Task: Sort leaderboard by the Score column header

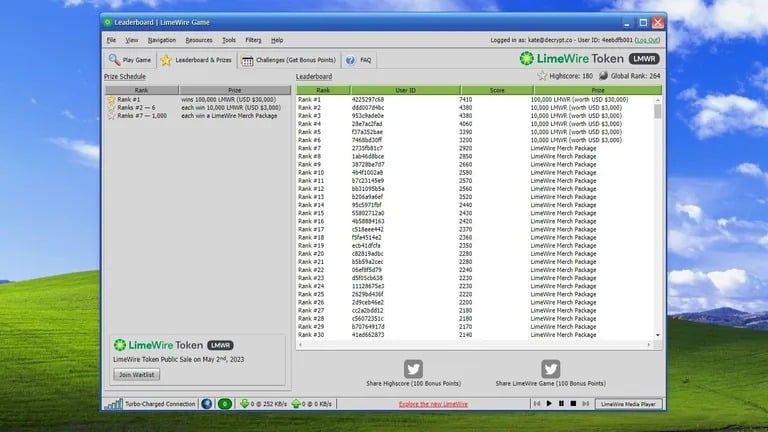Action: tap(497, 90)
